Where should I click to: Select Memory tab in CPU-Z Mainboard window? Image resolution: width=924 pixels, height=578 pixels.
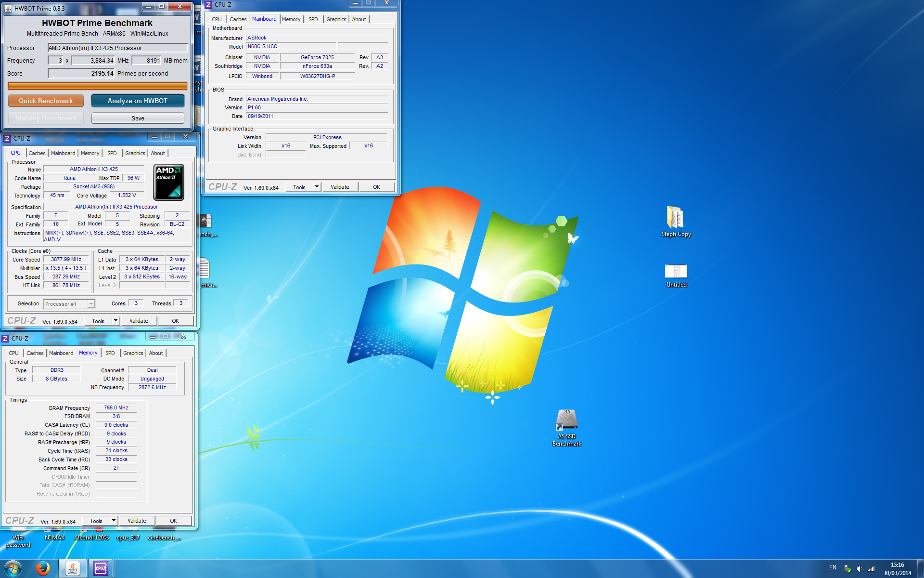pyautogui.click(x=291, y=19)
